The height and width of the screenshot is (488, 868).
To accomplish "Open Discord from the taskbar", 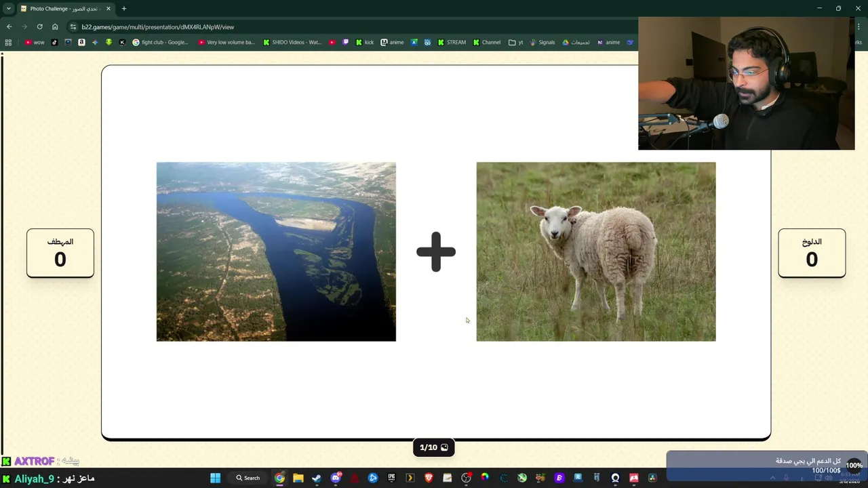I will [336, 478].
